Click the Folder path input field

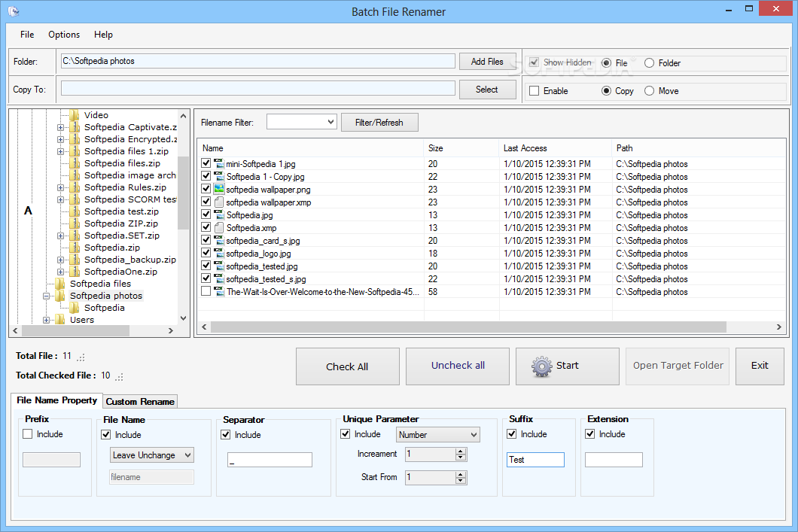[258, 61]
